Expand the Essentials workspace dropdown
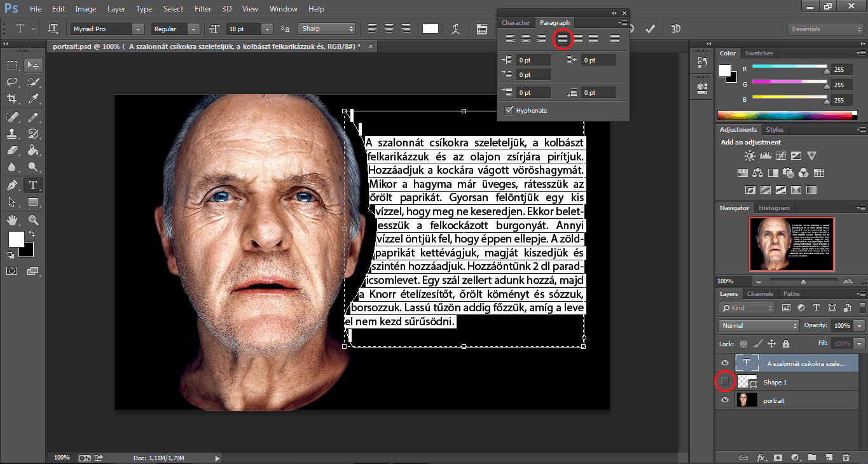Screen dimensions: 868x464 pos(822,29)
